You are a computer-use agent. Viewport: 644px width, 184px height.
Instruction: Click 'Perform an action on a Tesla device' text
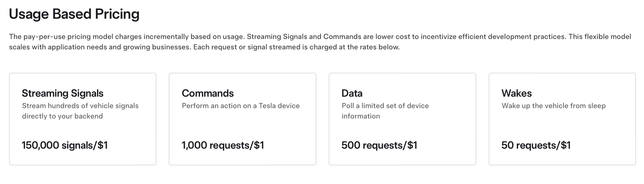click(241, 106)
